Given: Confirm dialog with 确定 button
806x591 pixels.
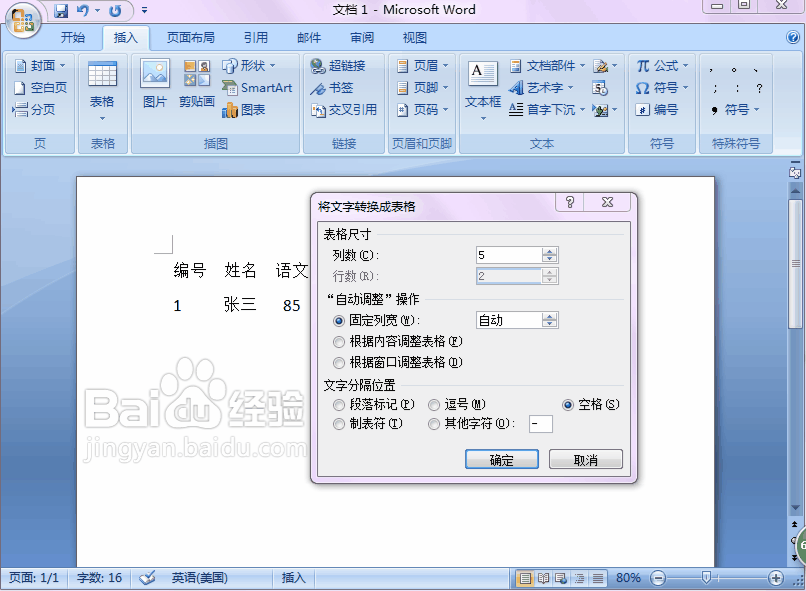Looking at the screenshot, I should [502, 459].
